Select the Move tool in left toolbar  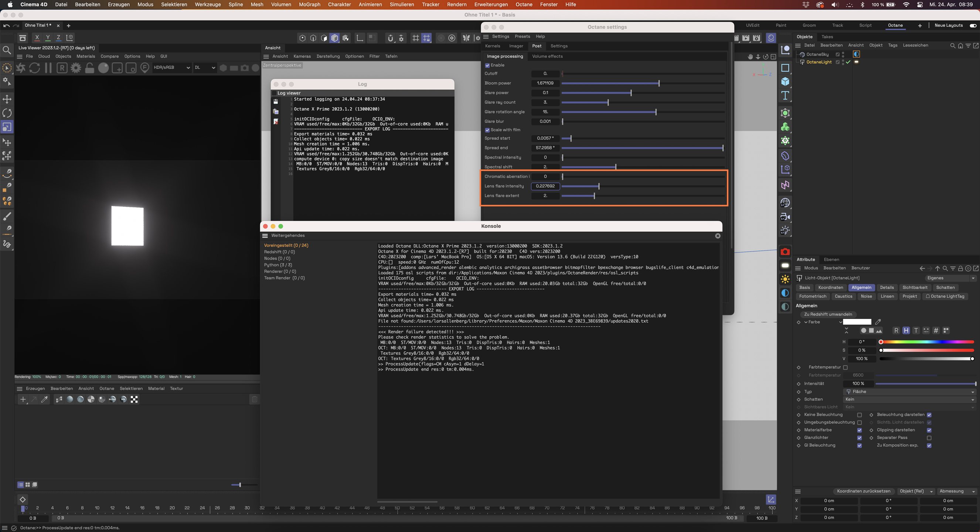coord(7,99)
